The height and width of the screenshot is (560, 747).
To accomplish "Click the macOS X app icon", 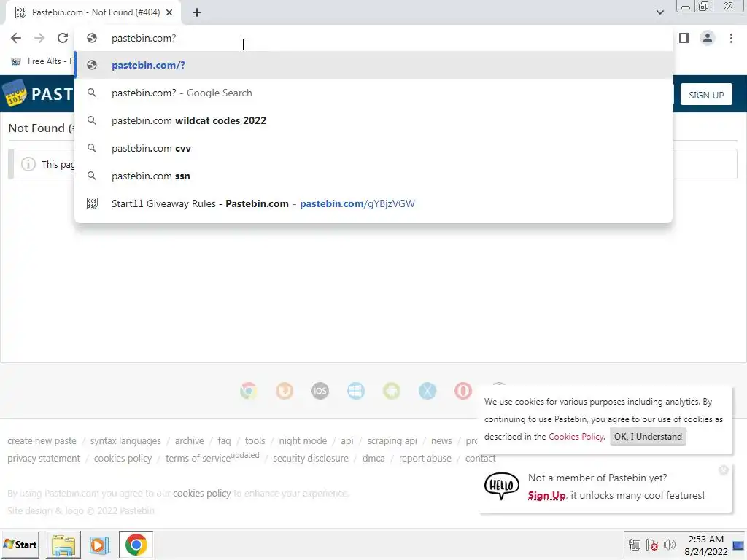I will coord(427,391).
